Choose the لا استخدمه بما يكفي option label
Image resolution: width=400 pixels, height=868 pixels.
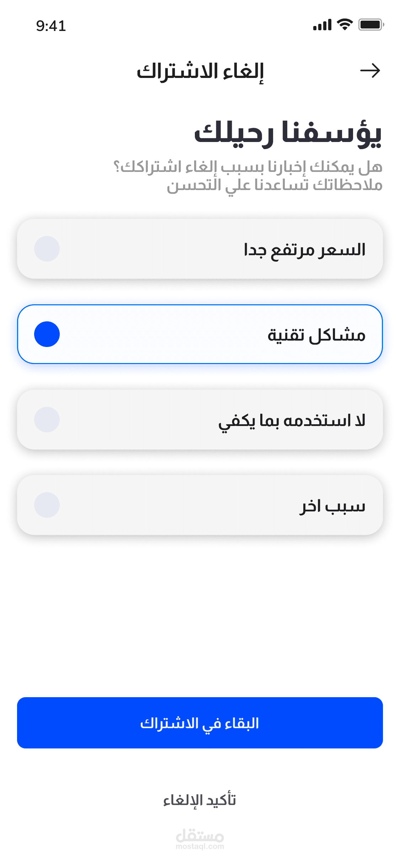[292, 421]
